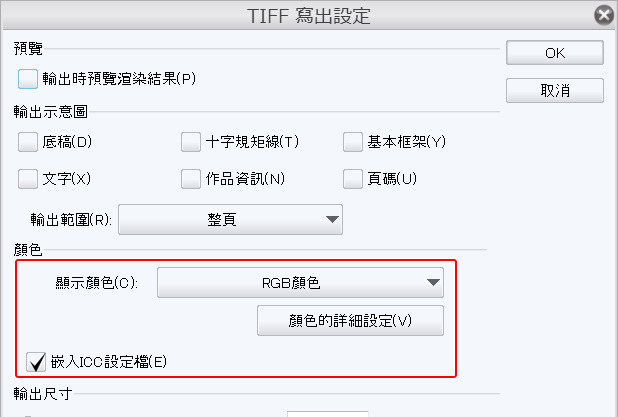Tick the 底稿(D) checkbox
The image size is (618, 417).
point(28,142)
